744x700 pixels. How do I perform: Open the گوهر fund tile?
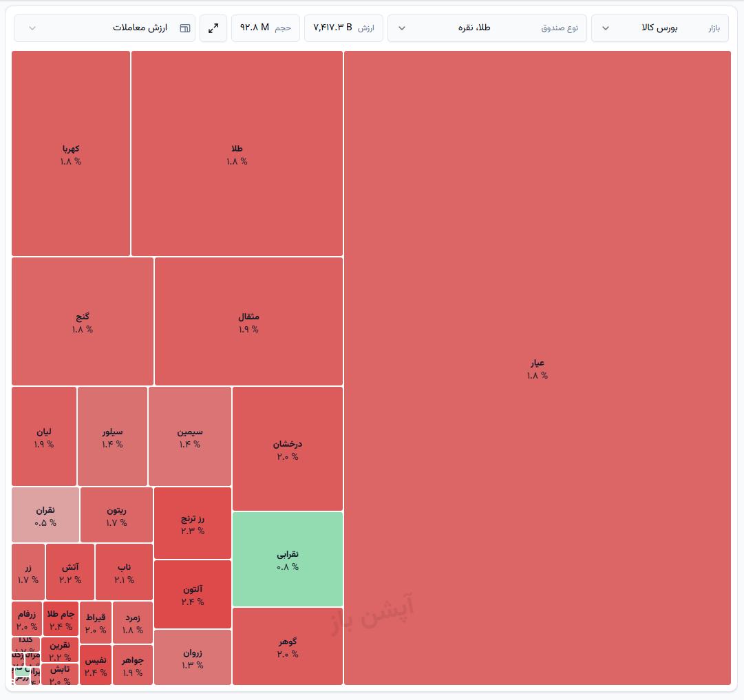coord(288,646)
